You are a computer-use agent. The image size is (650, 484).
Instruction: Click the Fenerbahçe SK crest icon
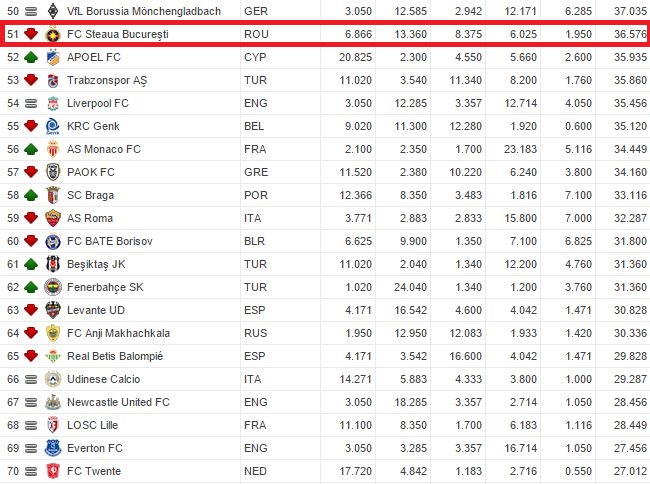[x=53, y=287]
